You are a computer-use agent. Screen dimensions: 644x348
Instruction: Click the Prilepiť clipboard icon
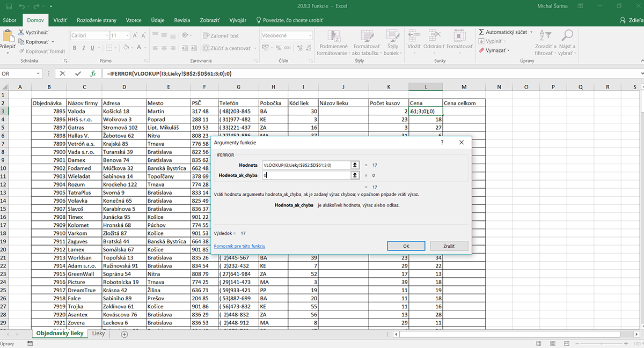(8, 36)
